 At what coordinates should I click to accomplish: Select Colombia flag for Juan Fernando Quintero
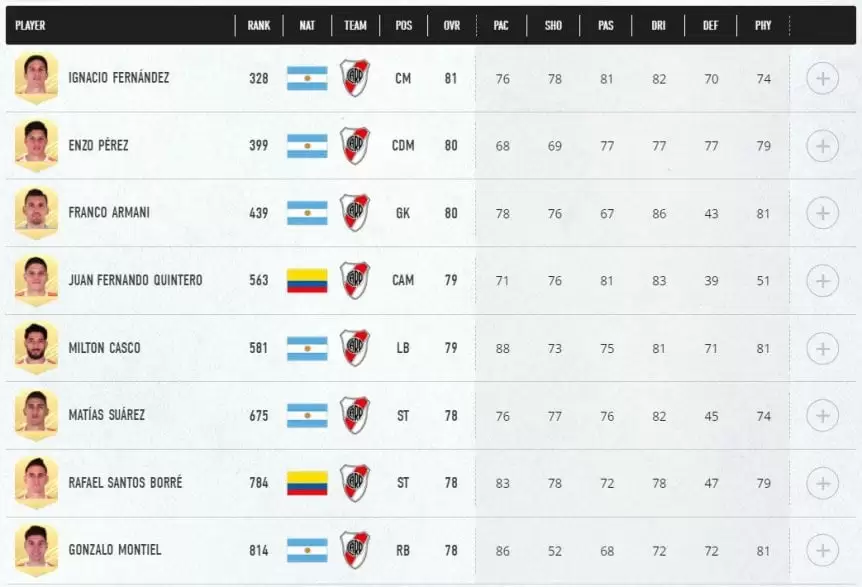click(307, 281)
